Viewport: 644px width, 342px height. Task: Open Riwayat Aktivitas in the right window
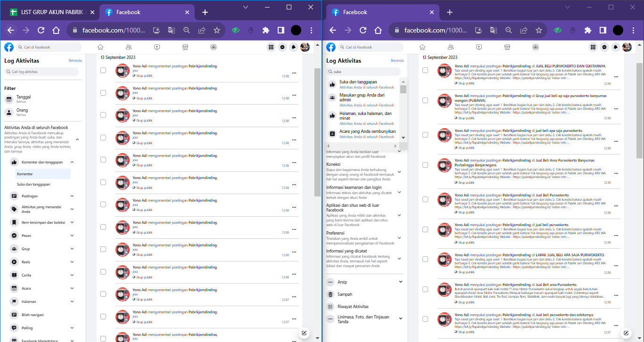pyautogui.click(x=364, y=307)
